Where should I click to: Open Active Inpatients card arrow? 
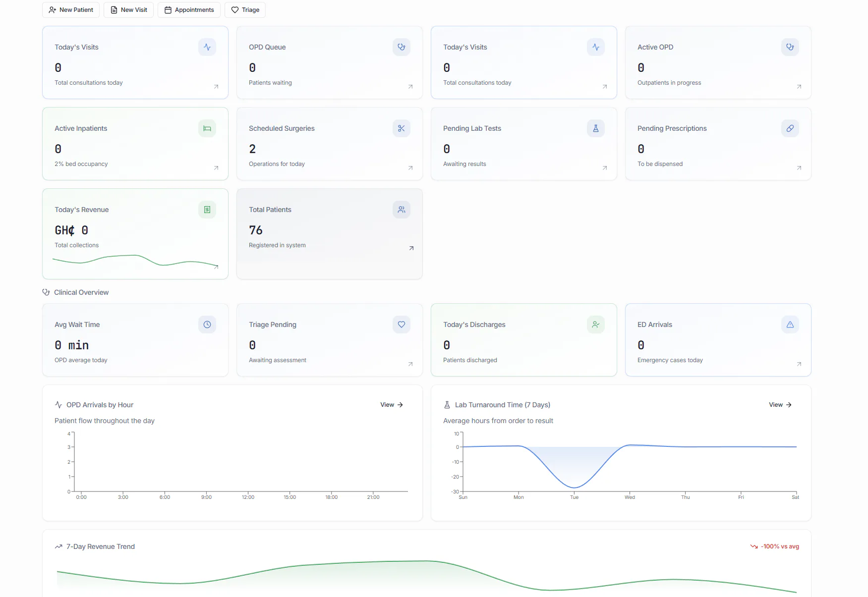pos(216,168)
